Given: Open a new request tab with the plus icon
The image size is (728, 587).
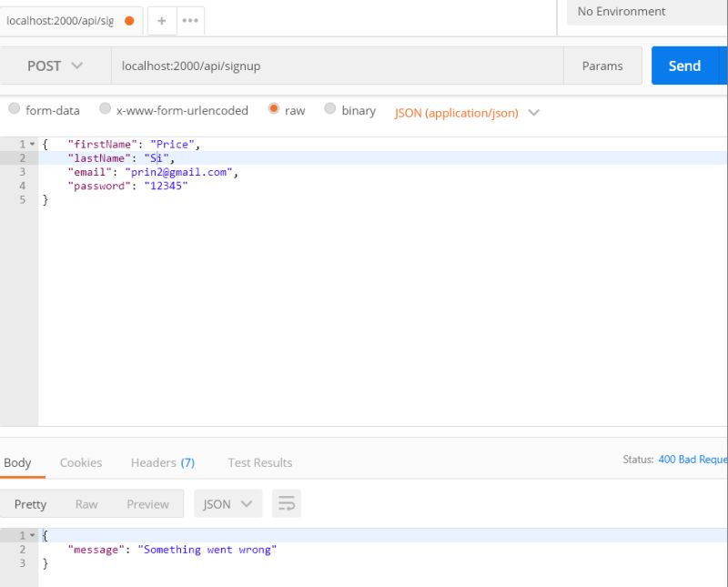Looking at the screenshot, I should [162, 19].
